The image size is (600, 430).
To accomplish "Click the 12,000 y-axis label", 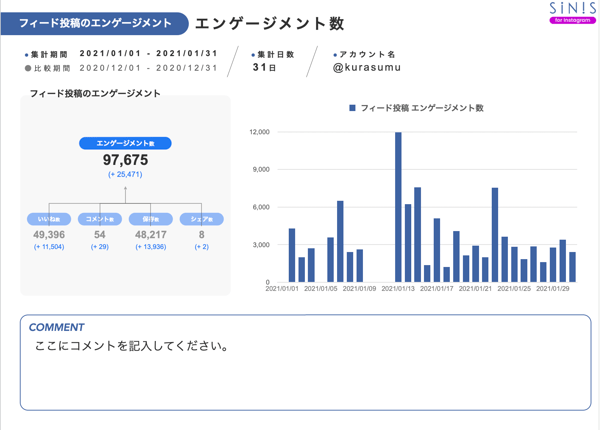I will click(x=259, y=132).
